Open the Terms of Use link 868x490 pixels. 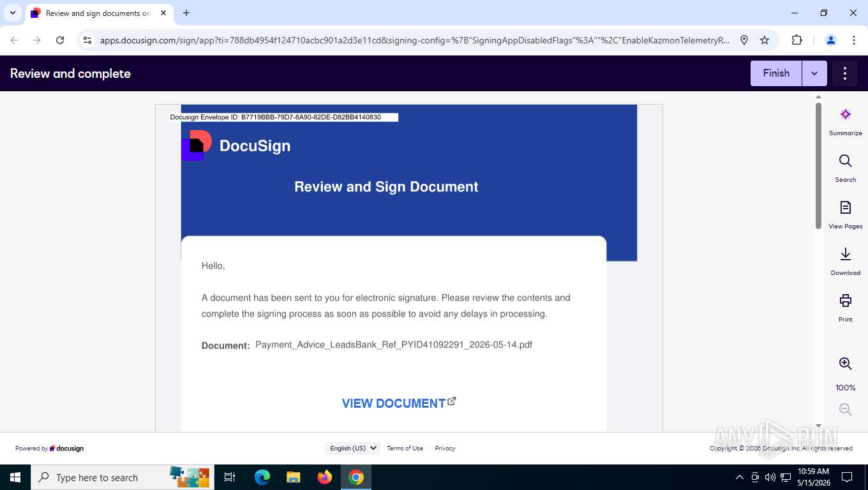(405, 448)
